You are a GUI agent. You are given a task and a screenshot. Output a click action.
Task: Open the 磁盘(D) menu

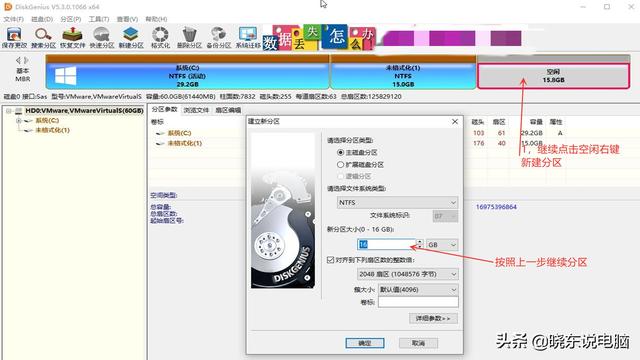(x=42, y=19)
